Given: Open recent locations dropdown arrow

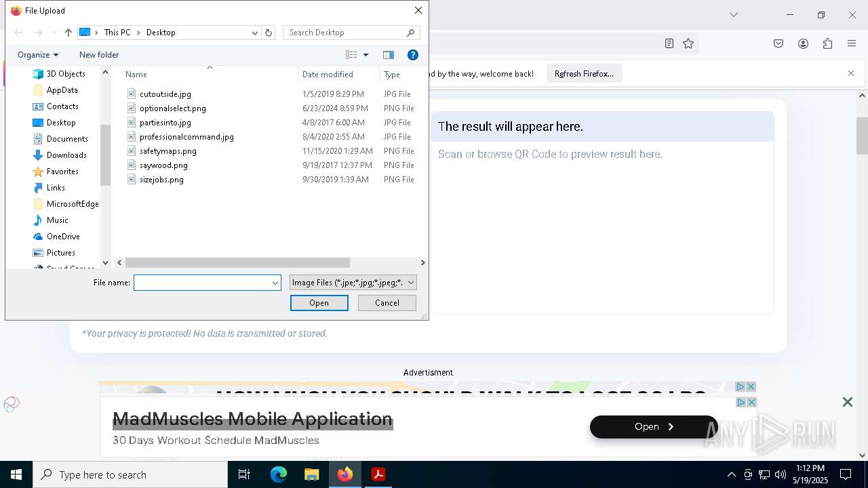Looking at the screenshot, I should point(54,33).
